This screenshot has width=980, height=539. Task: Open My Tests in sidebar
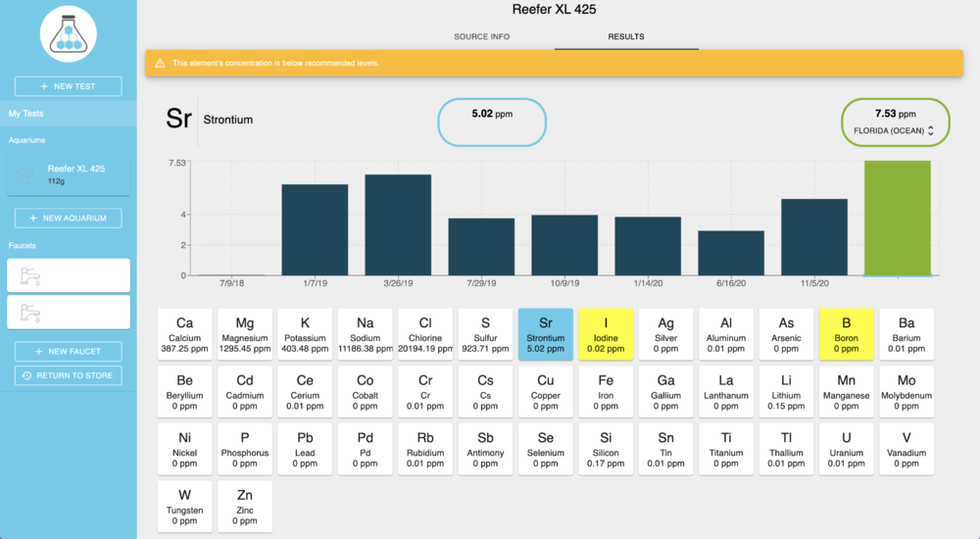coord(69,114)
